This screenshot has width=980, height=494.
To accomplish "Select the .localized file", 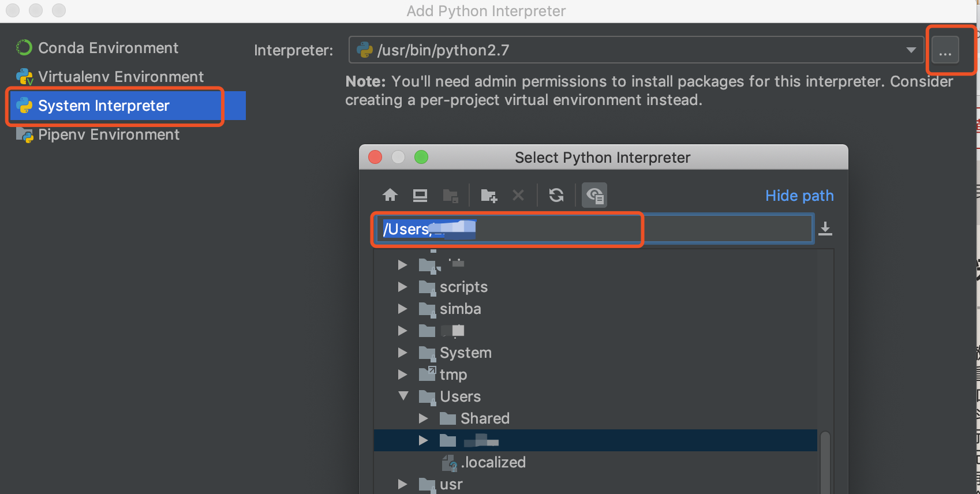I will pyautogui.click(x=596, y=462).
